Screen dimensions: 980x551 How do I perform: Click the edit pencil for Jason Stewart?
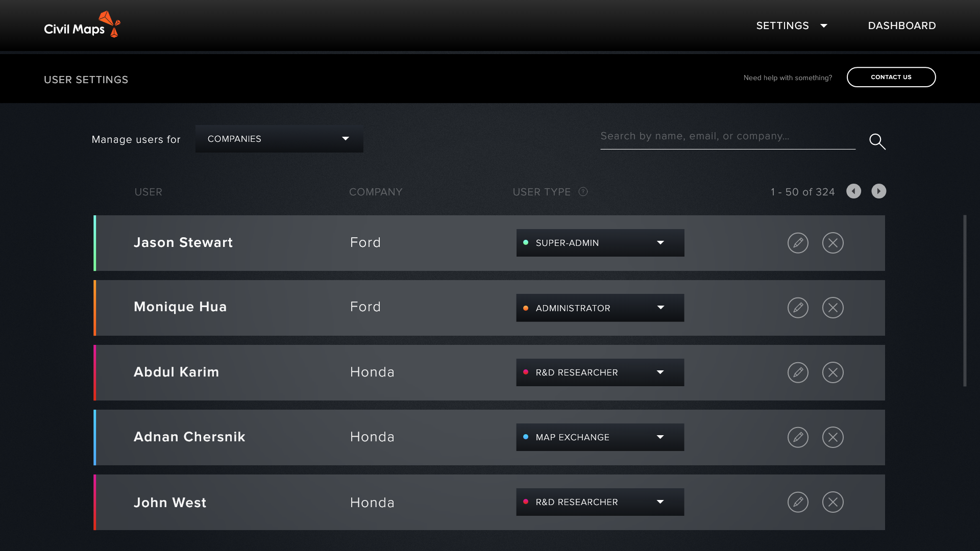[x=798, y=243]
